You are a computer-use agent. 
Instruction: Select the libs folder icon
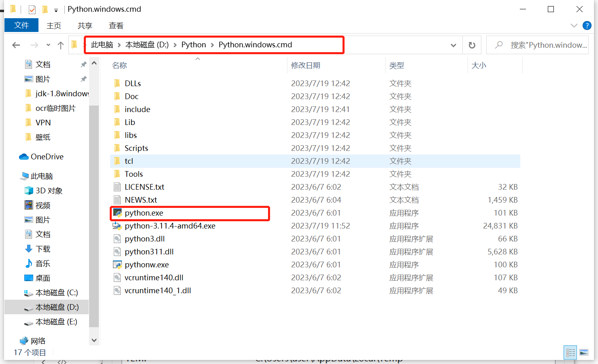[117, 135]
